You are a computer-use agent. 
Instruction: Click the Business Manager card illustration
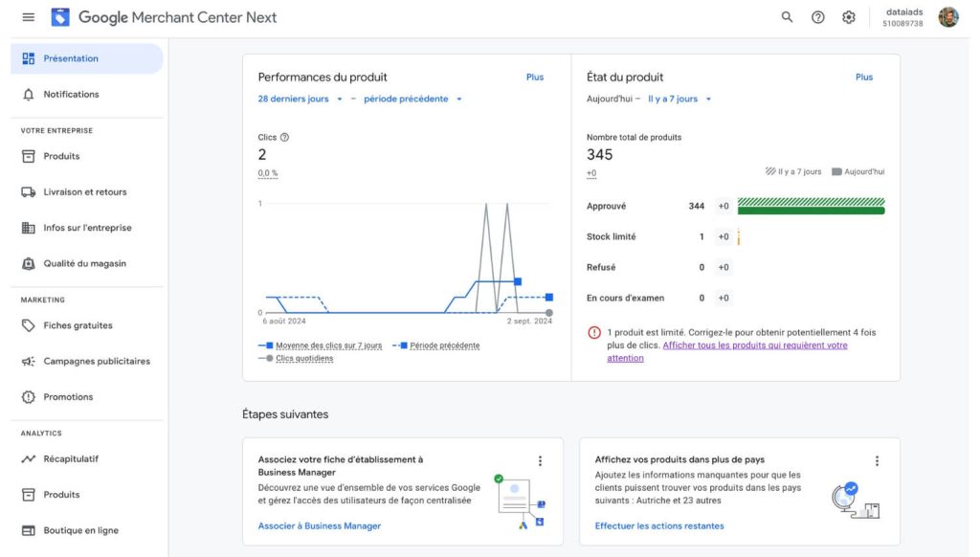tap(520, 501)
